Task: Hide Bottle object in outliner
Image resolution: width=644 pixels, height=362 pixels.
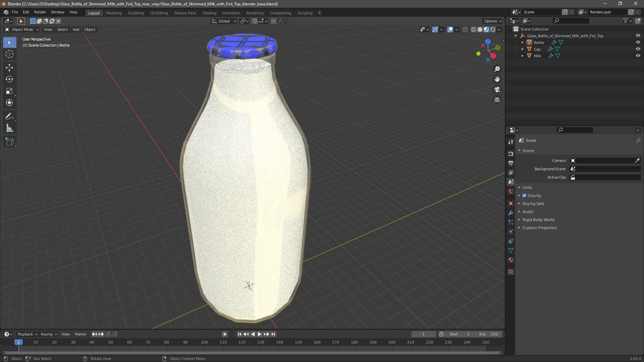Action: (x=638, y=42)
